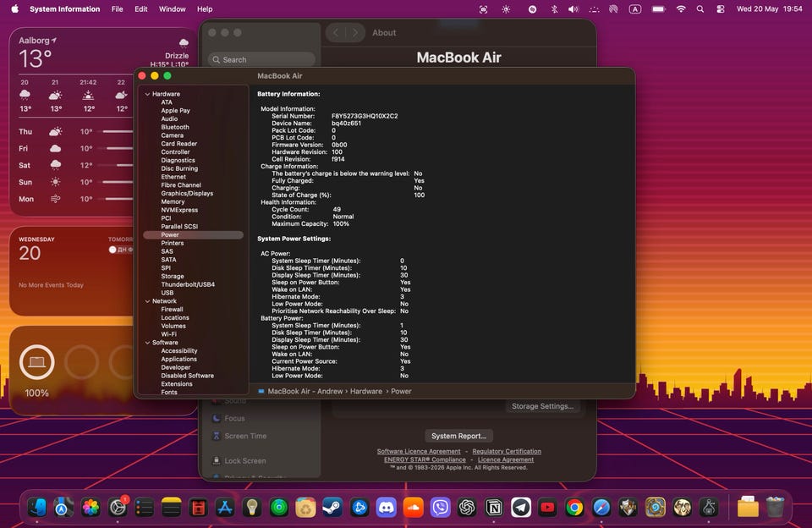The image size is (812, 528).
Task: Open the yellow Notes app in dock
Action: pos(172,508)
